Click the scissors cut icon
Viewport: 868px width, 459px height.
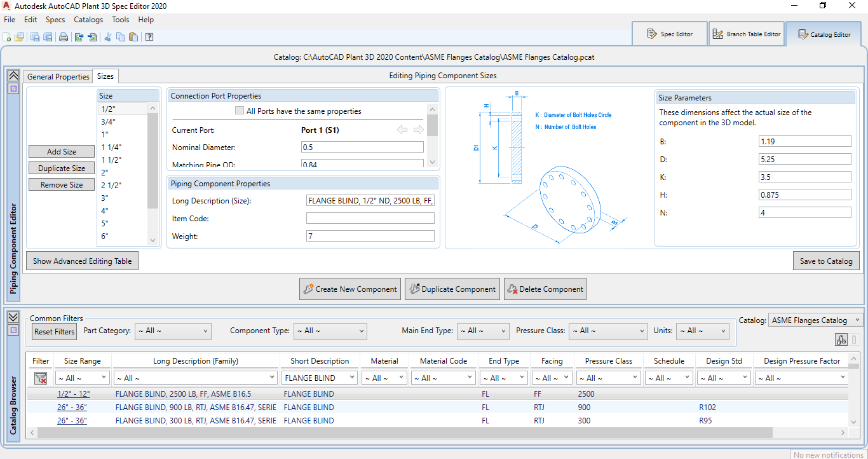108,37
